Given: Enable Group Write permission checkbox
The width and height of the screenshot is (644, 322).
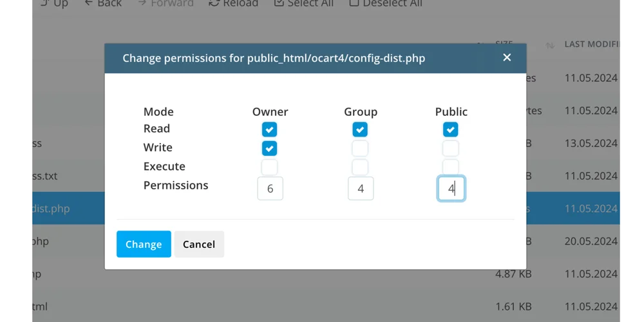Looking at the screenshot, I should [360, 148].
